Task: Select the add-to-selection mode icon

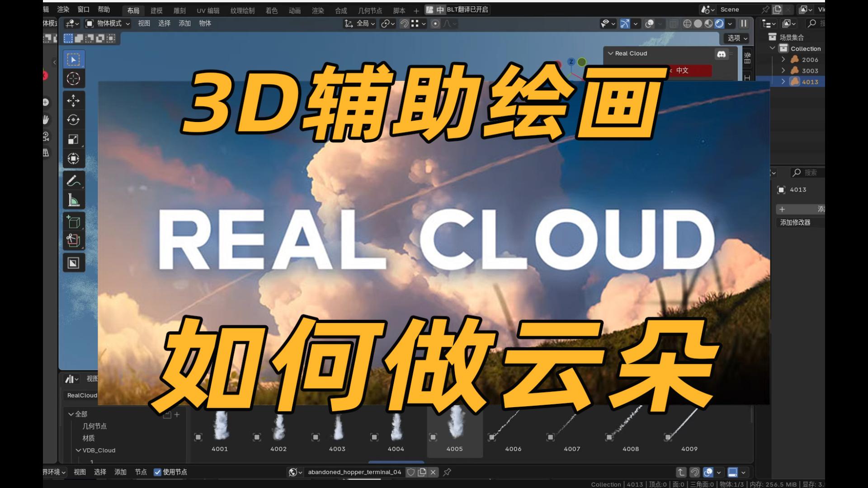Action: [79, 38]
